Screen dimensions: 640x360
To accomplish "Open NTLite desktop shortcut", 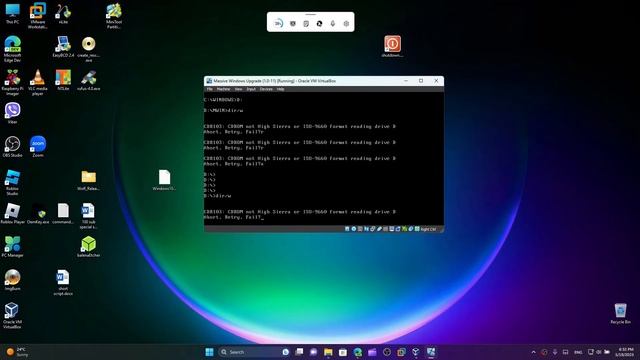I will tap(63, 80).
